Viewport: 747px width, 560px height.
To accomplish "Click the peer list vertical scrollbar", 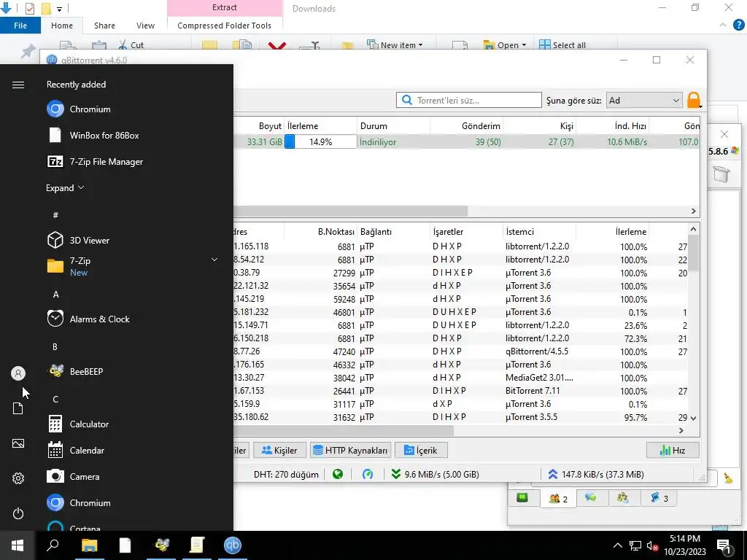I will [x=694, y=254].
